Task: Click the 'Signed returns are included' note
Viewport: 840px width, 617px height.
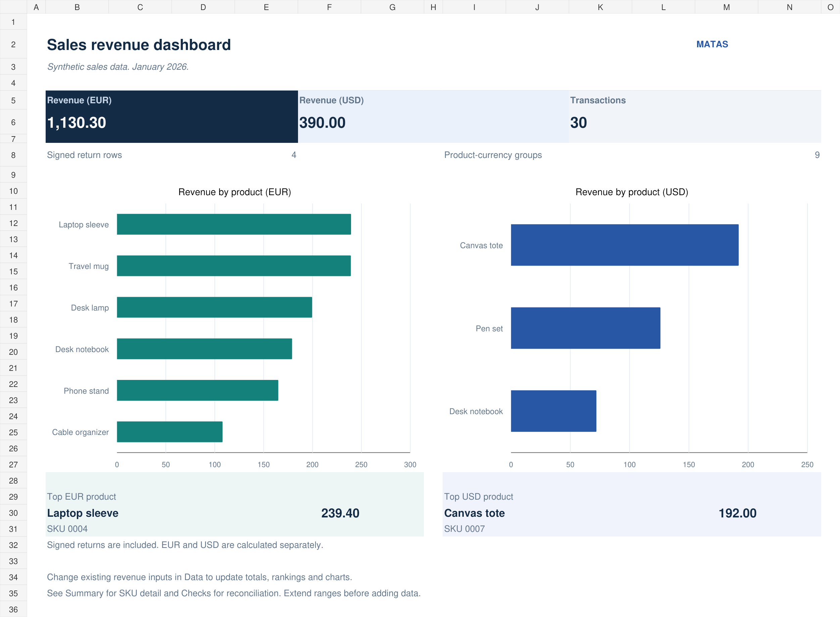Action: click(x=185, y=545)
